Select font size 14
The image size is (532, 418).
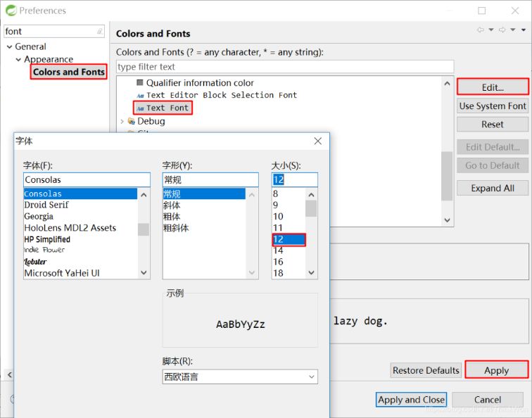289,251
